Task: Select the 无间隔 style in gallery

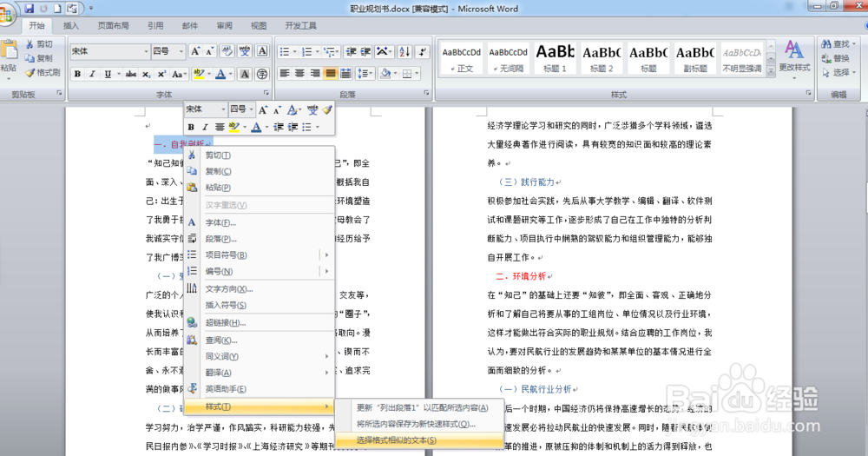Action: [x=508, y=58]
